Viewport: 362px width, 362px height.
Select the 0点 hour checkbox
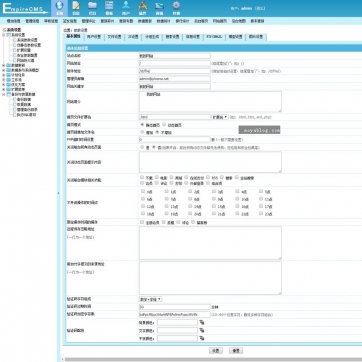pyautogui.click(x=143, y=191)
